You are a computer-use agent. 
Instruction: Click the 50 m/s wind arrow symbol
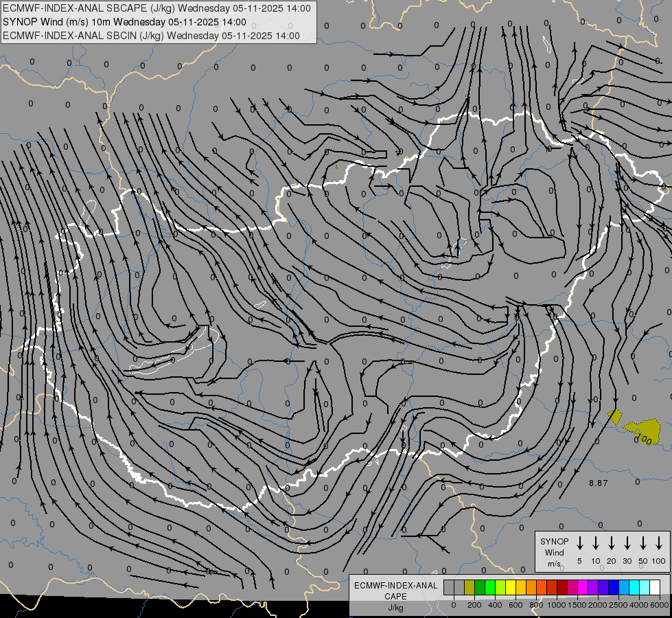[643, 543]
